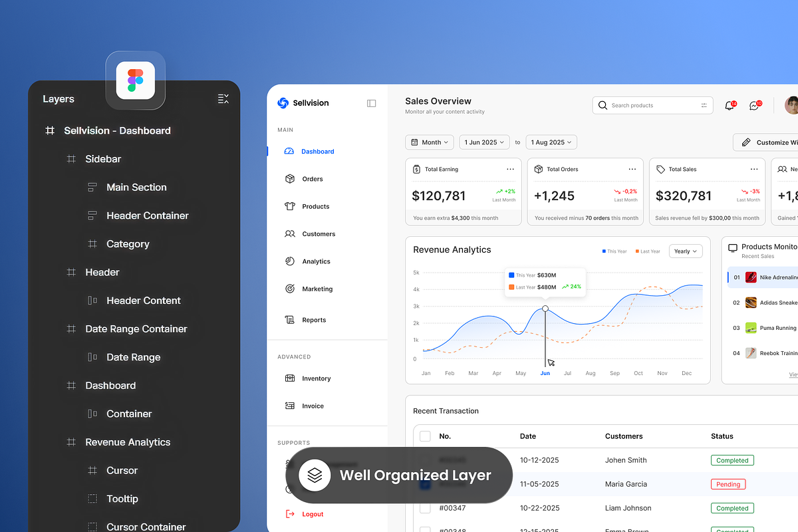Viewport: 798px width, 532px height.
Task: Open the Analytics menu item
Action: pyautogui.click(x=316, y=261)
